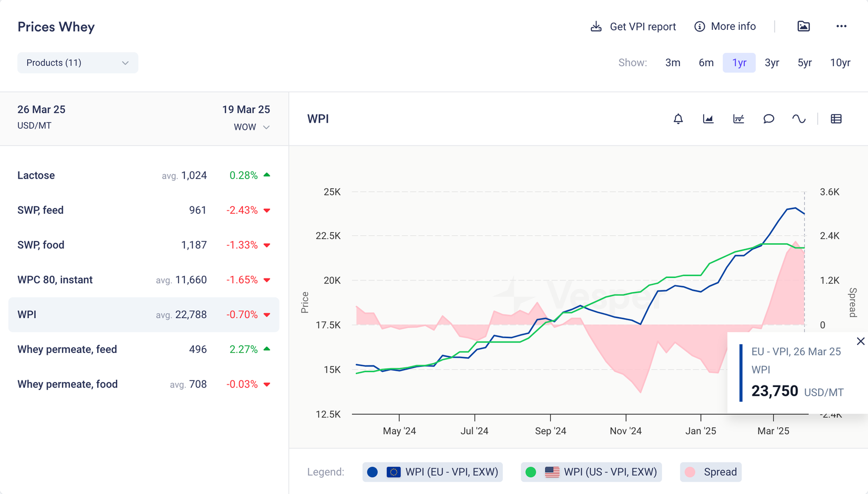Select the 3yr time range
The image size is (868, 494).
(x=771, y=63)
